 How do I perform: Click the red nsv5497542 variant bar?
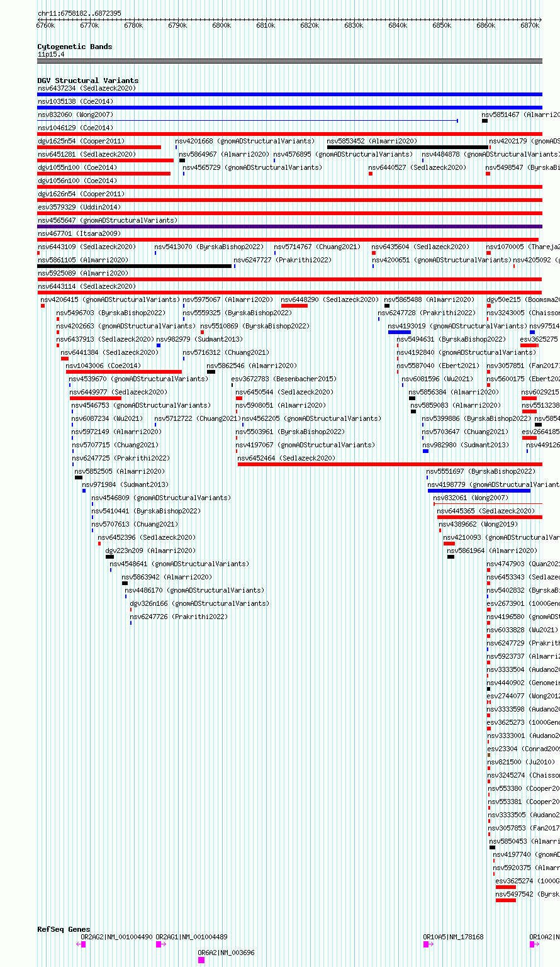(x=506, y=900)
